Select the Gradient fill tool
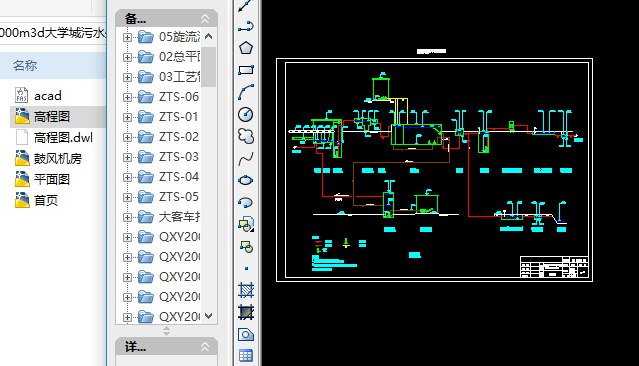 (246, 312)
